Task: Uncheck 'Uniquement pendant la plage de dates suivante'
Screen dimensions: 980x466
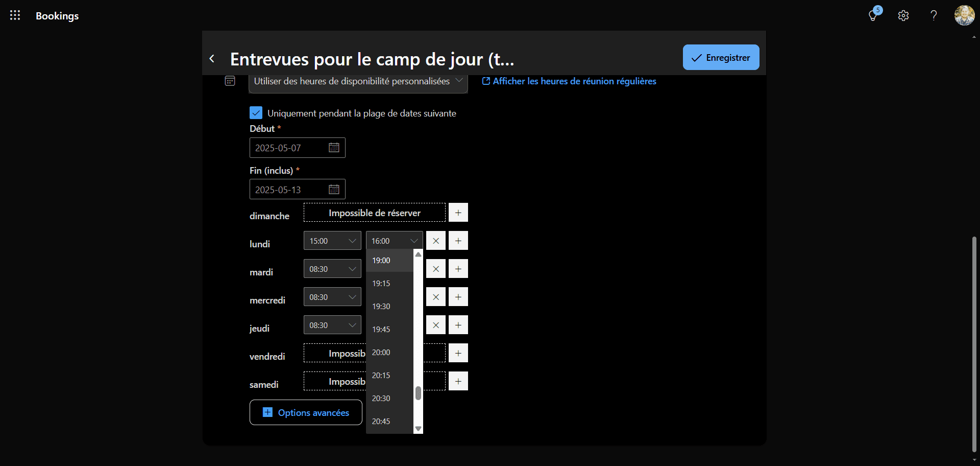Action: pos(256,113)
